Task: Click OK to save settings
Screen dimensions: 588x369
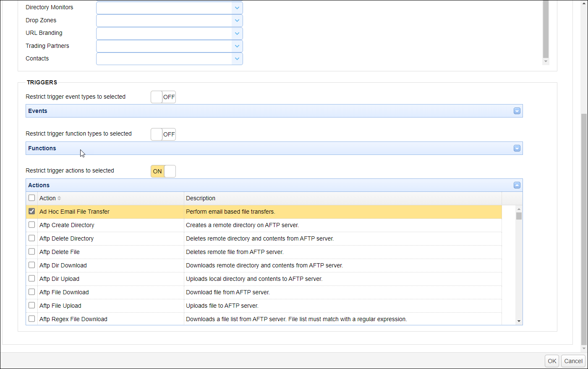Action: [552, 361]
